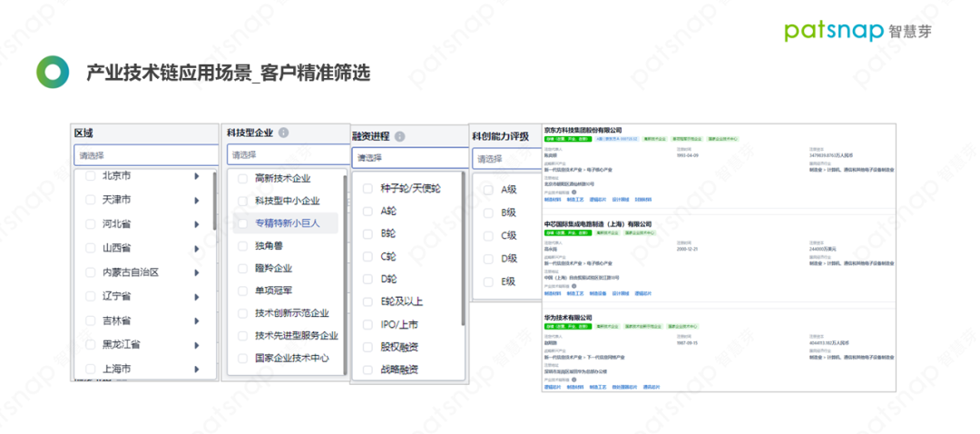This screenshot has width=980, height=434.
Task: Enable the IPO/上市 financing checkbox
Action: click(x=367, y=324)
